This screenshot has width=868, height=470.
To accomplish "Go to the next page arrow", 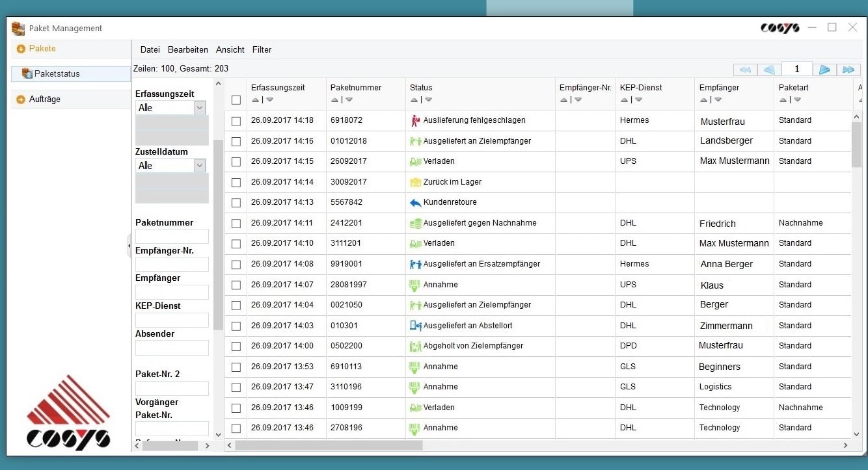I will point(824,70).
